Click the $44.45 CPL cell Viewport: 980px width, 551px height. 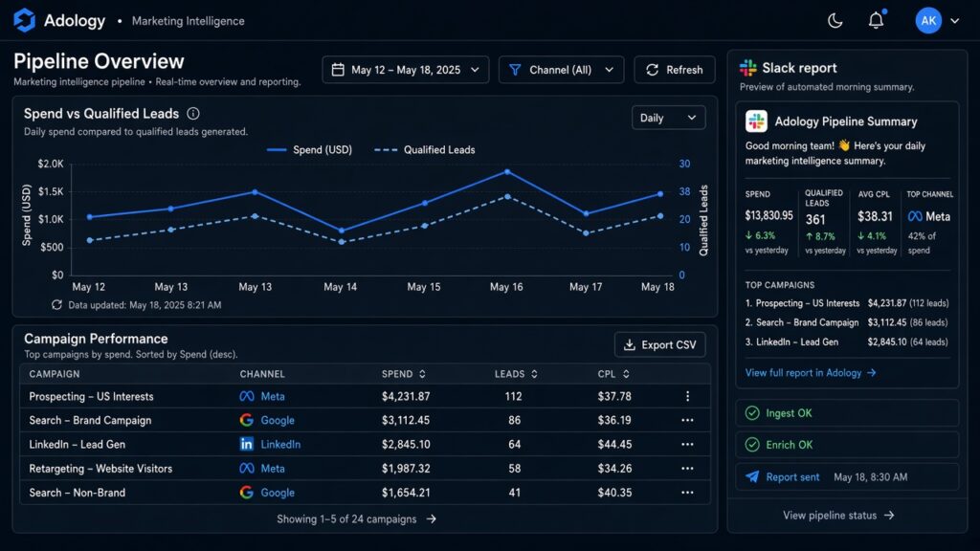point(614,444)
